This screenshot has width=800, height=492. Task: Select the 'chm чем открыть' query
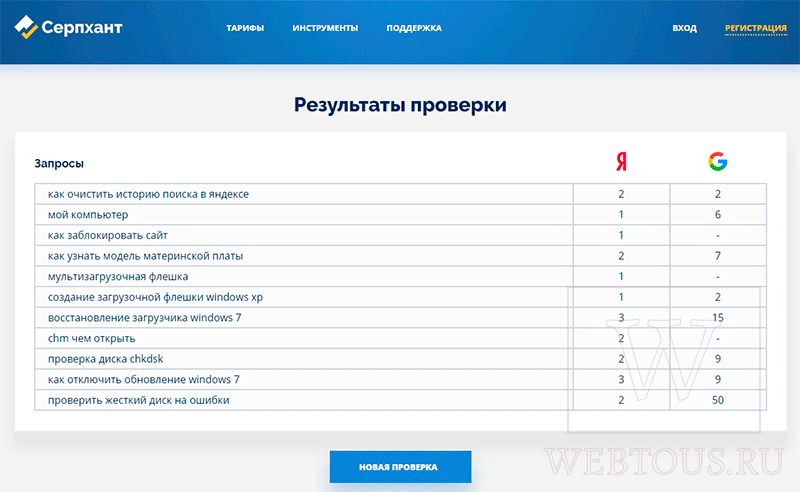pos(91,338)
